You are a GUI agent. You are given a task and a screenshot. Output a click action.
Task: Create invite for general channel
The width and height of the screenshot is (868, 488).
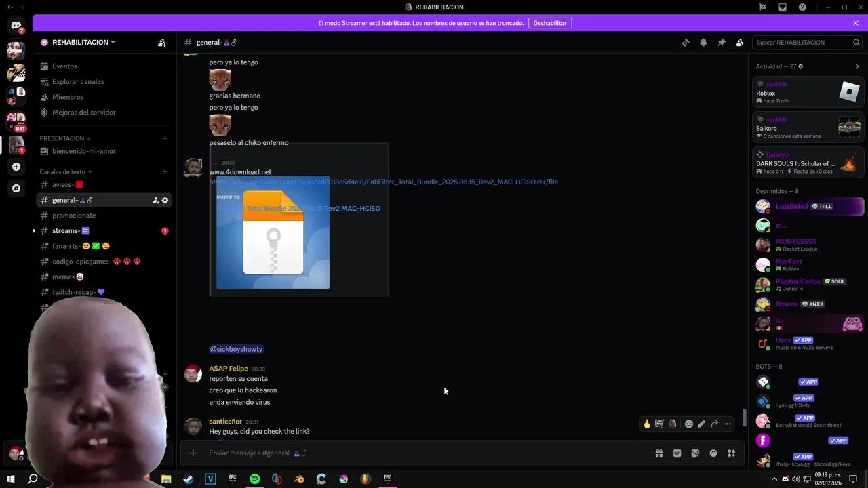click(x=155, y=200)
